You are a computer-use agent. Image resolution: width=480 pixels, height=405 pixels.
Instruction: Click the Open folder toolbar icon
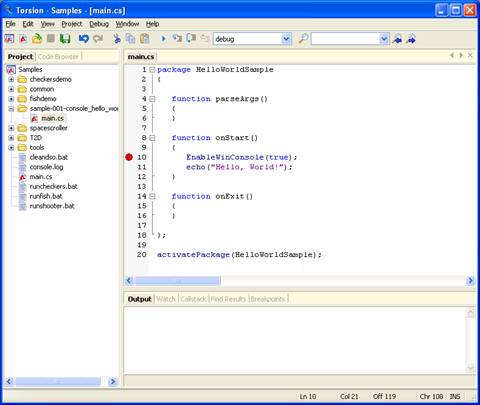37,39
